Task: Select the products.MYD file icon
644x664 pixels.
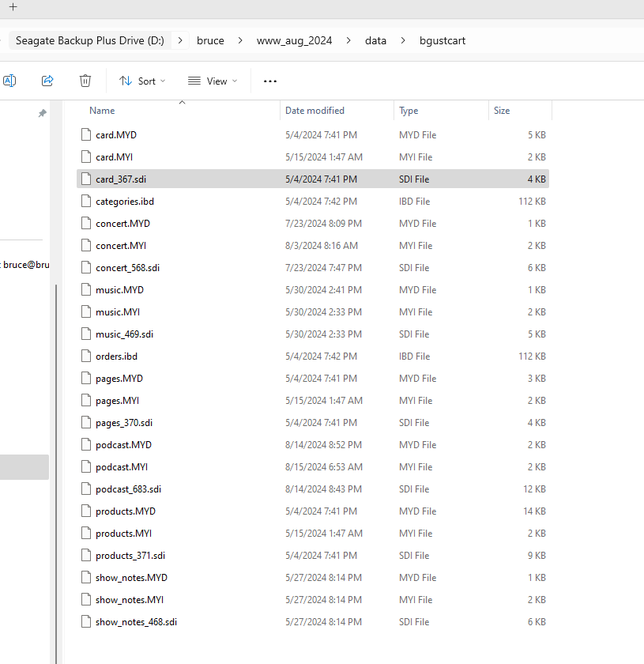Action: 86,511
